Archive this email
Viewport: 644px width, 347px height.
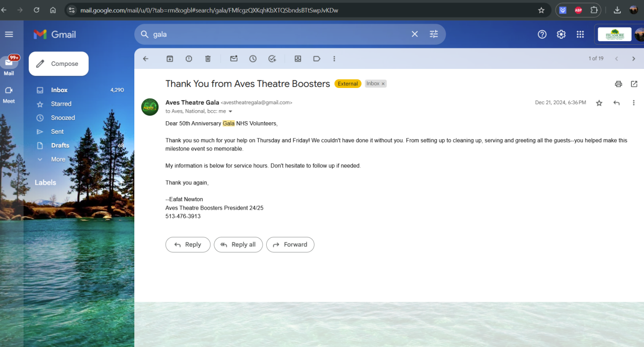click(x=170, y=59)
